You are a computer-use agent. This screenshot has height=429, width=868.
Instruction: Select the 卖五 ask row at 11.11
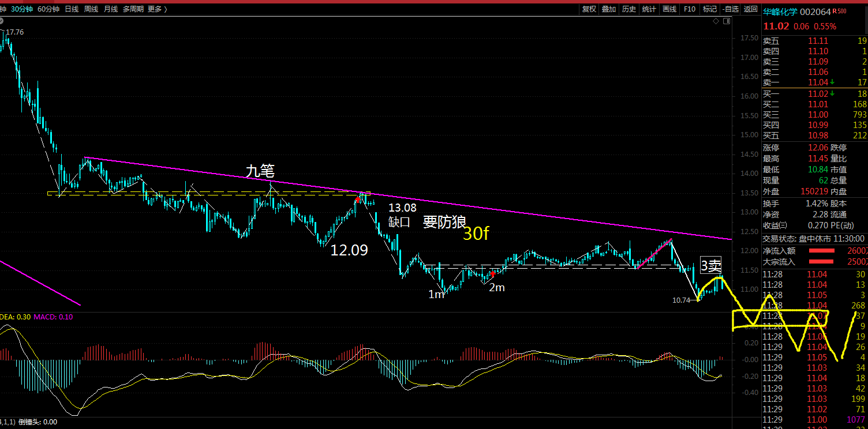coord(815,41)
